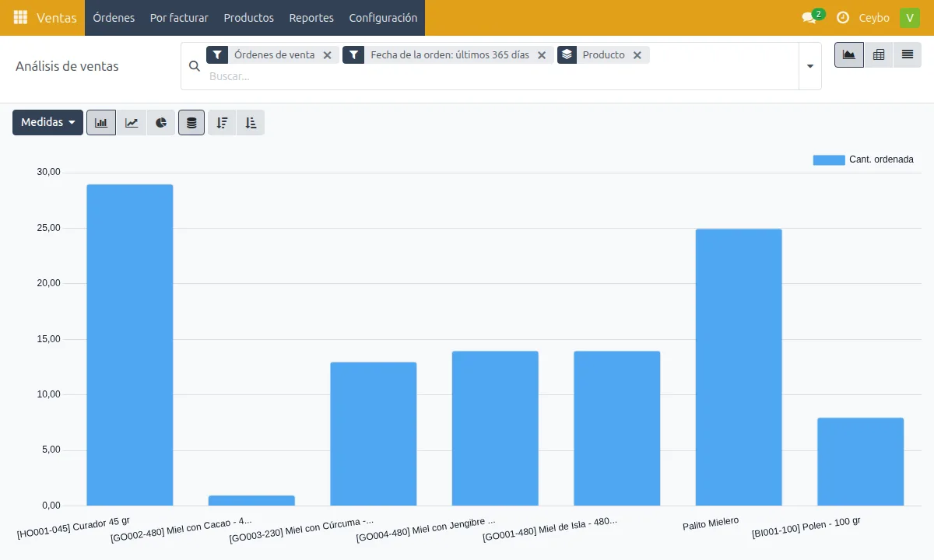Open the messages conversation icon

(x=809, y=17)
